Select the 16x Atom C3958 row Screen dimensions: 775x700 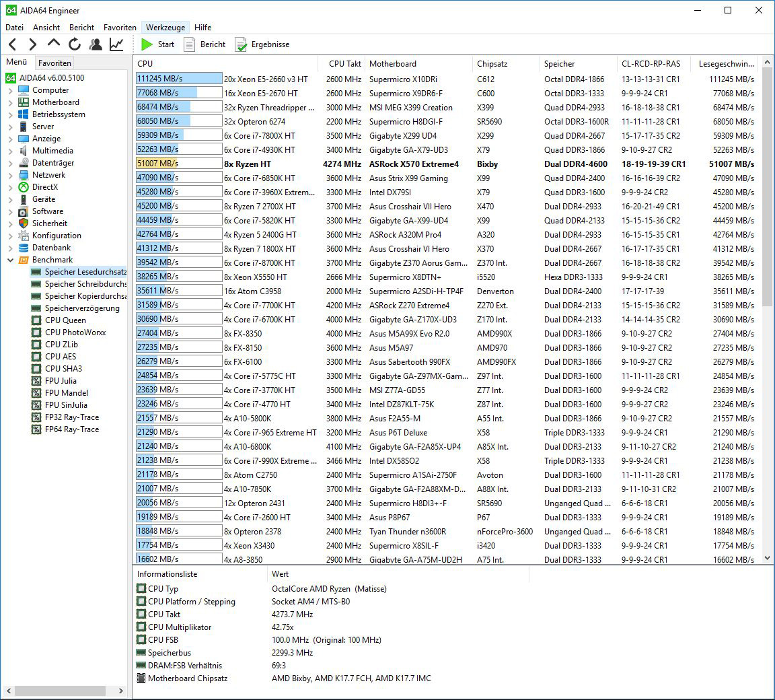(x=447, y=291)
